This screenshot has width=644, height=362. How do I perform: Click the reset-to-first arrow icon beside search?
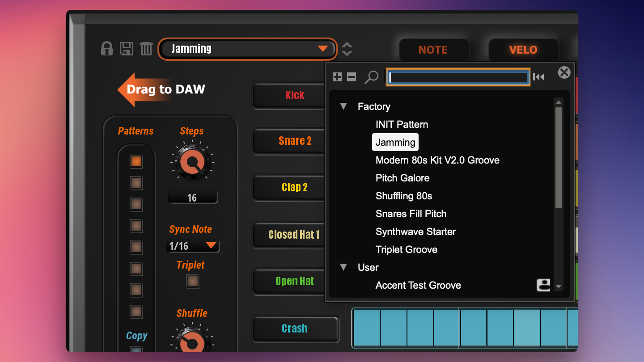click(x=539, y=77)
